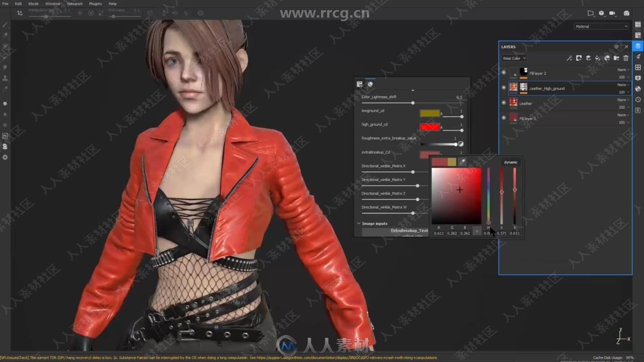
Task: Add a new fill layer
Action: pyautogui.click(x=598, y=58)
